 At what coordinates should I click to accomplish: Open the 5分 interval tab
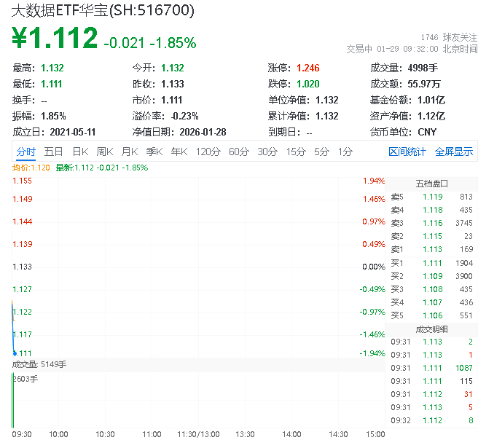click(x=321, y=152)
